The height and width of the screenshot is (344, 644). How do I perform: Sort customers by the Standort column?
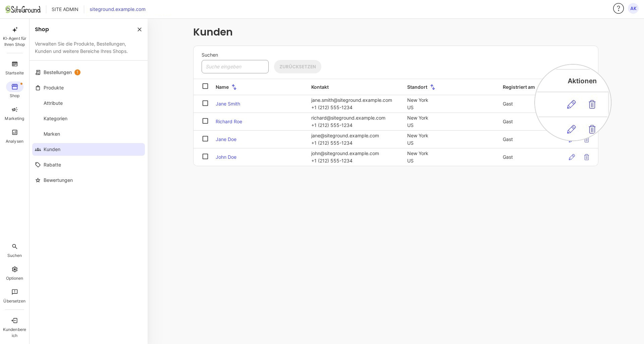click(x=433, y=87)
